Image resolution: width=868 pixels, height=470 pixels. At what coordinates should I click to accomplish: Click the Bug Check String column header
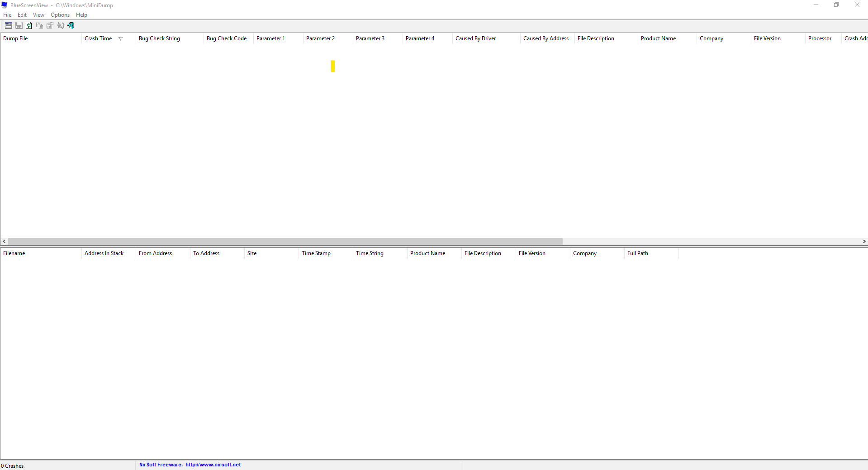coord(170,38)
